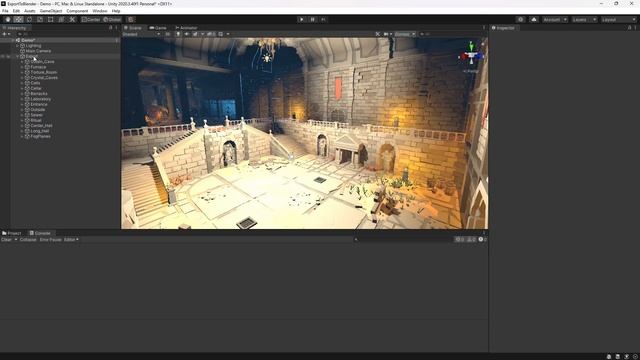Toggle Center pivot mode button
The height and width of the screenshot is (360, 640).
click(91, 19)
